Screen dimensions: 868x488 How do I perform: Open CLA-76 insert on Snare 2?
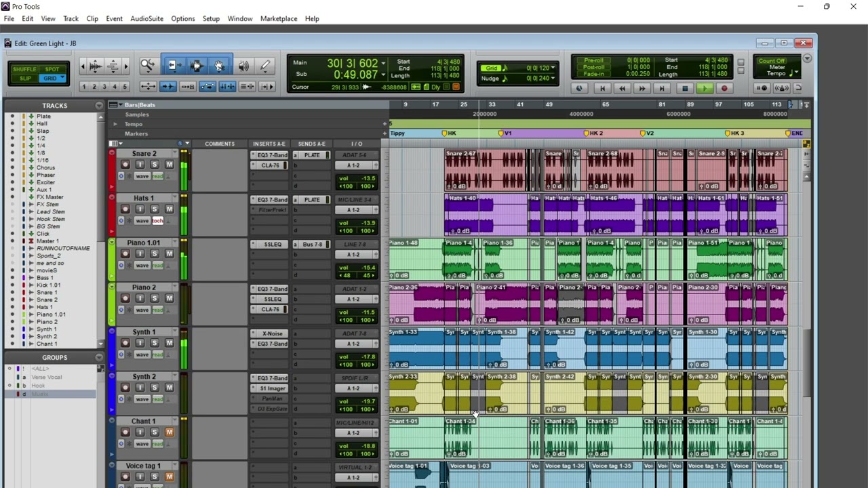pyautogui.click(x=270, y=165)
